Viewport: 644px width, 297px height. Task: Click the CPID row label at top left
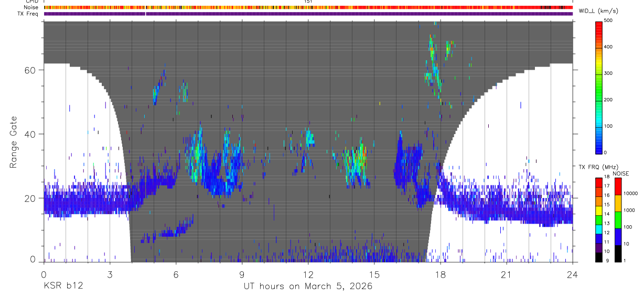pyautogui.click(x=32, y=2)
